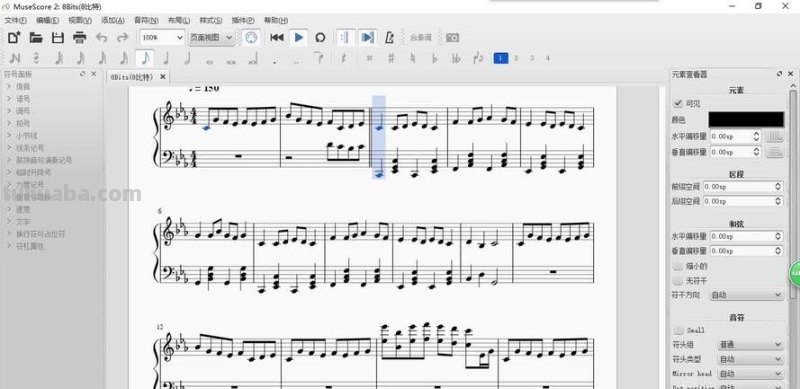Create a new score with the New icon
The width and height of the screenshot is (800, 389).
14,37
